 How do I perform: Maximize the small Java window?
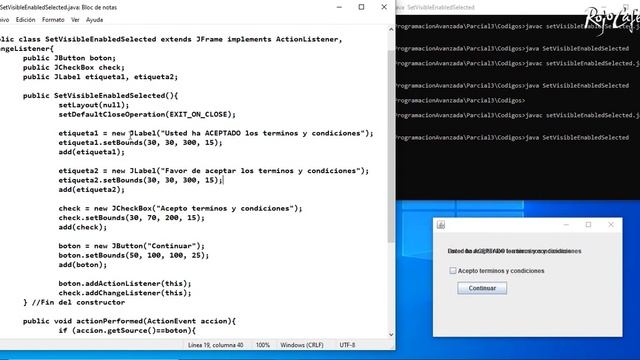coord(588,224)
